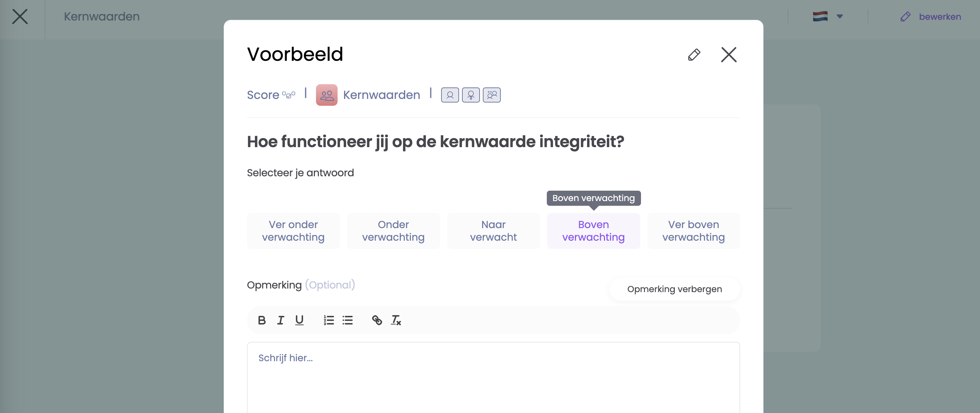Viewport: 980px width, 413px height.
Task: Pick Ver boven verwachting rating
Action: click(693, 231)
